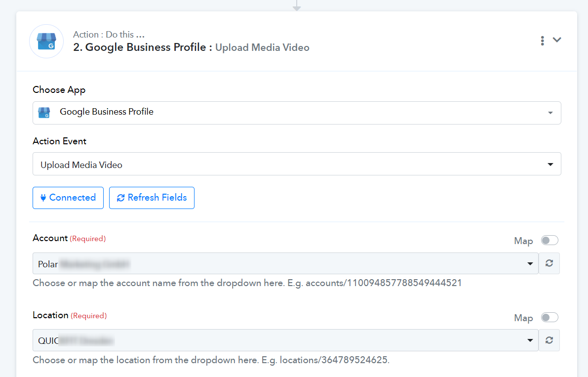The image size is (588, 377).
Task: Toggle the Map switch for Location
Action: pyautogui.click(x=549, y=317)
